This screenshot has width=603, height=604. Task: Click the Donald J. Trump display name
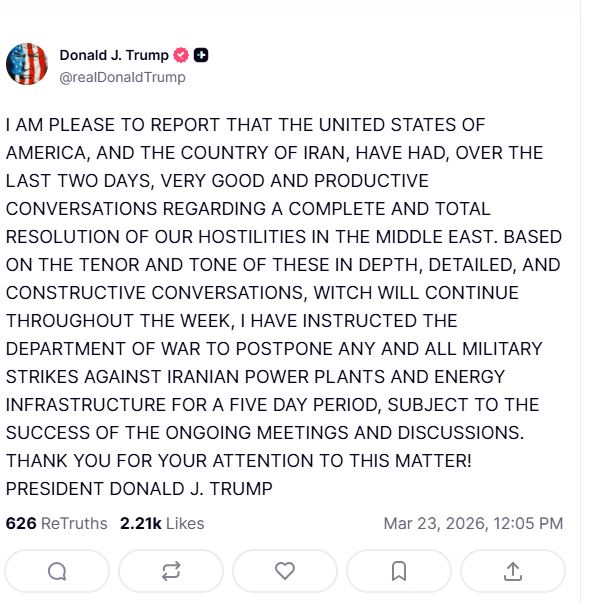pyautogui.click(x=114, y=55)
